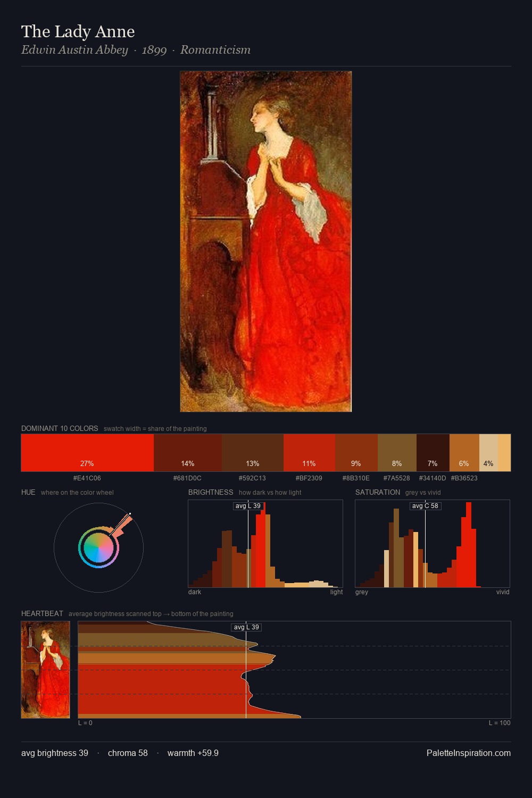Click the hex code "#7A5528"

click(x=397, y=478)
